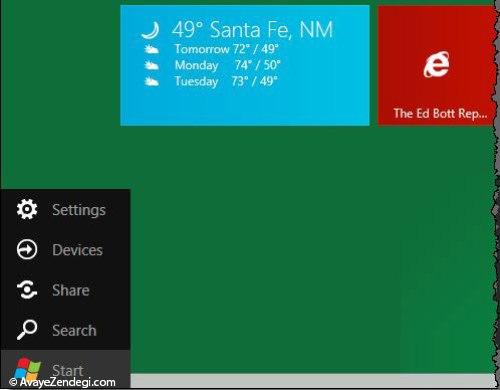Select the Share charm icon
The image size is (500, 390).
click(27, 289)
